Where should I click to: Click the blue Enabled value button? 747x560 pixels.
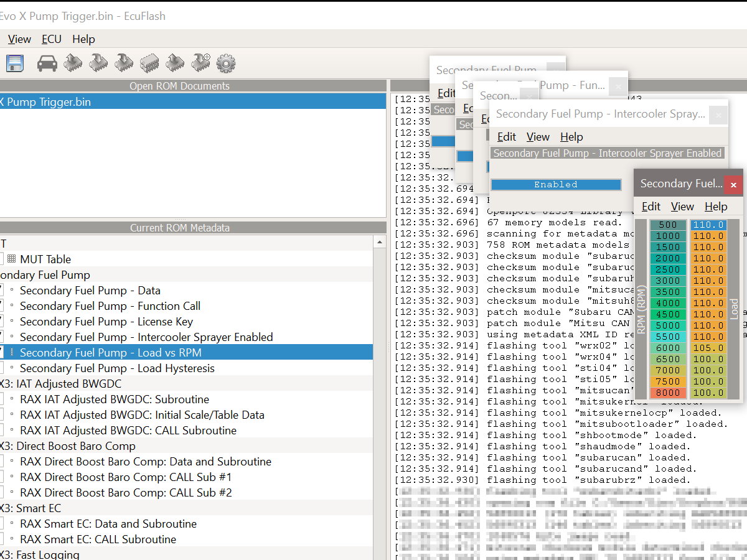pyautogui.click(x=555, y=185)
